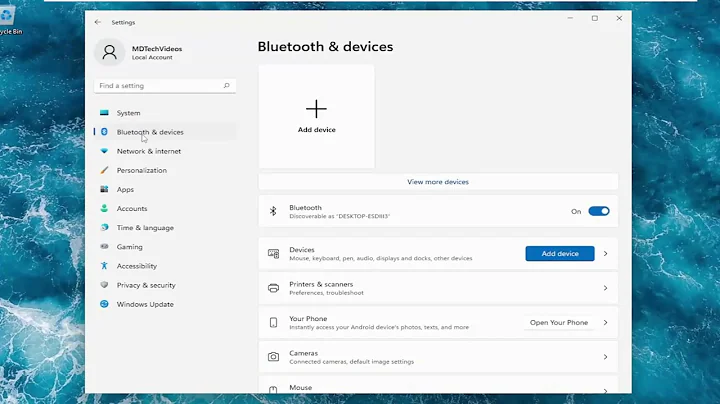This screenshot has width=720, height=404.
Task: Turn off the Bluetooth toggle switch
Action: click(x=599, y=211)
